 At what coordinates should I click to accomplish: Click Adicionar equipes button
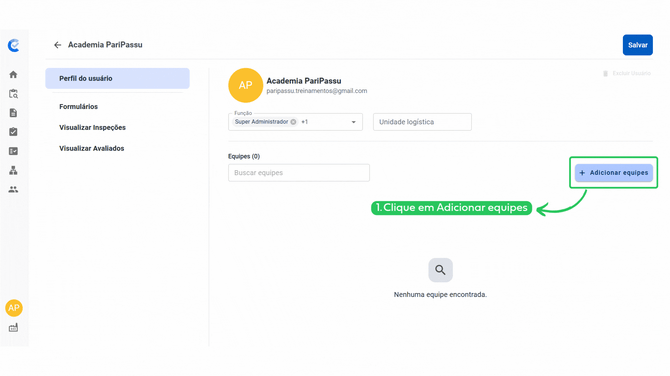click(x=614, y=173)
